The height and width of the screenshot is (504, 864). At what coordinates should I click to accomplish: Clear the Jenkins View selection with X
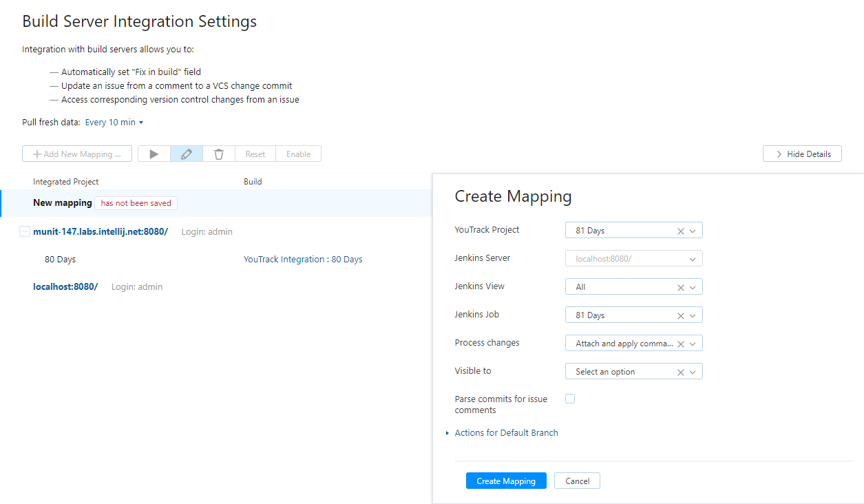(x=681, y=288)
